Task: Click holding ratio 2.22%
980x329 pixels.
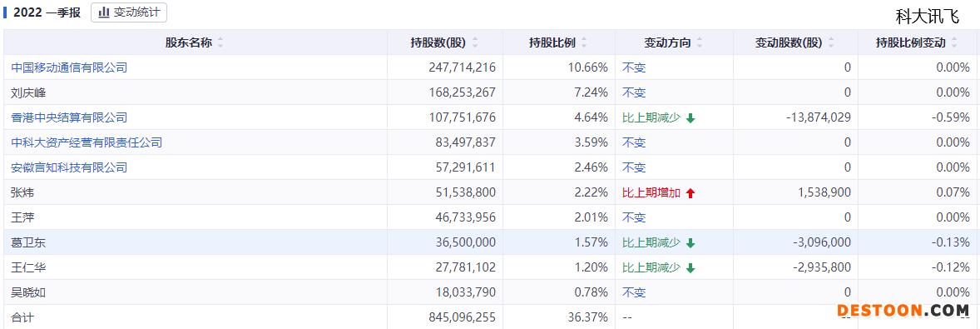Action: coord(591,192)
